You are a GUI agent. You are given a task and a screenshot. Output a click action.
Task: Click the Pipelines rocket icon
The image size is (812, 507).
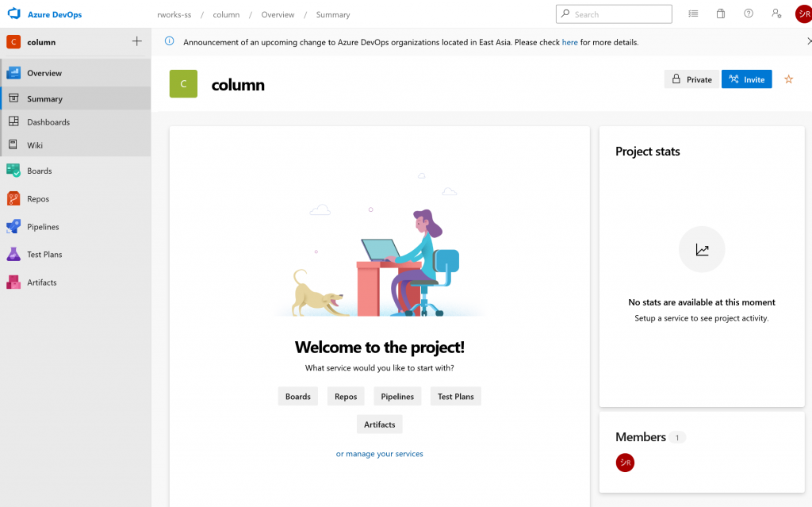13,226
